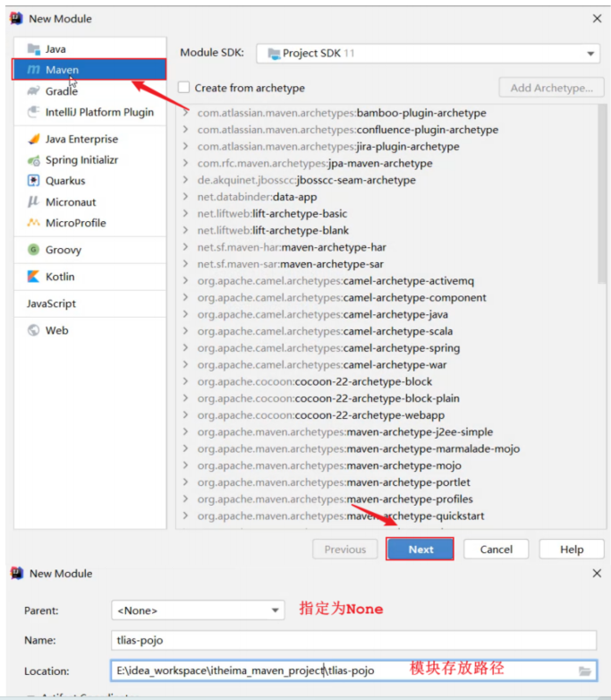Viewport: 611px width, 700px height.
Task: Select the Kotlin module icon
Action: point(33,277)
